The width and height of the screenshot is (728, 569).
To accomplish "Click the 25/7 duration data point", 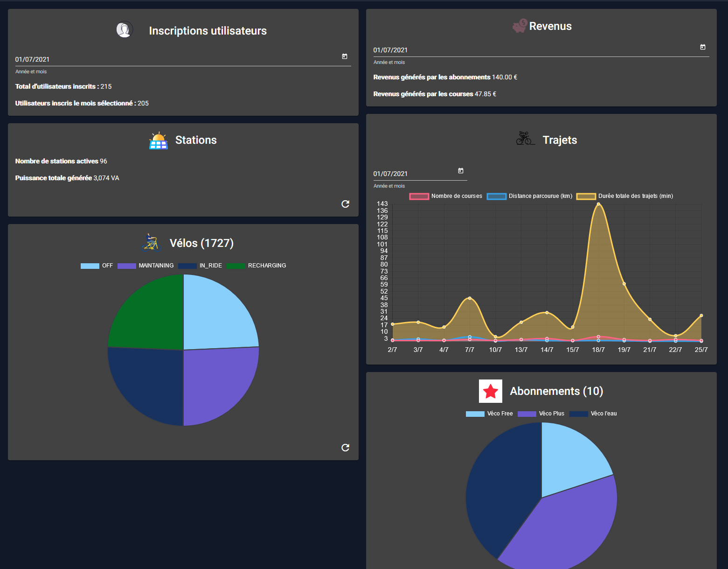I will pos(701,316).
